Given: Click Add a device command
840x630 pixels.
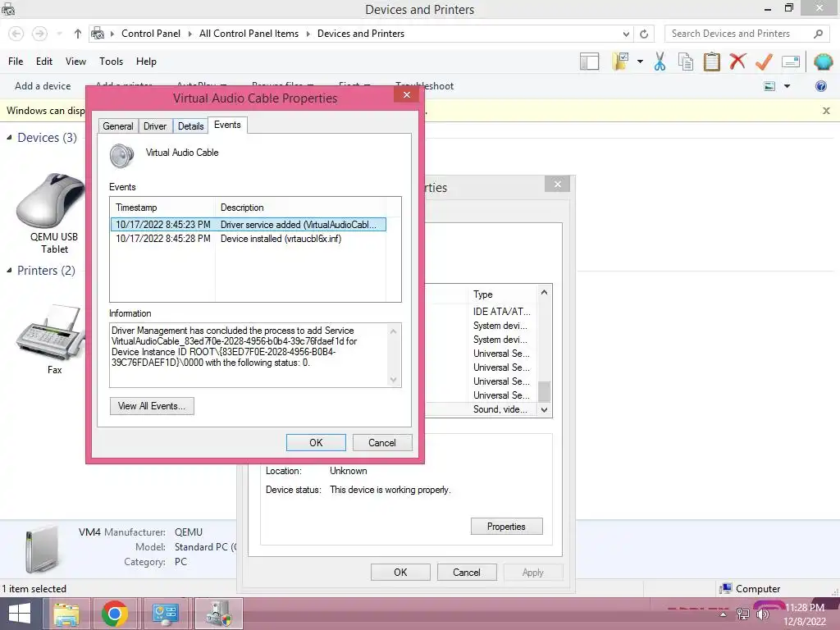Looking at the screenshot, I should pyautogui.click(x=43, y=85).
